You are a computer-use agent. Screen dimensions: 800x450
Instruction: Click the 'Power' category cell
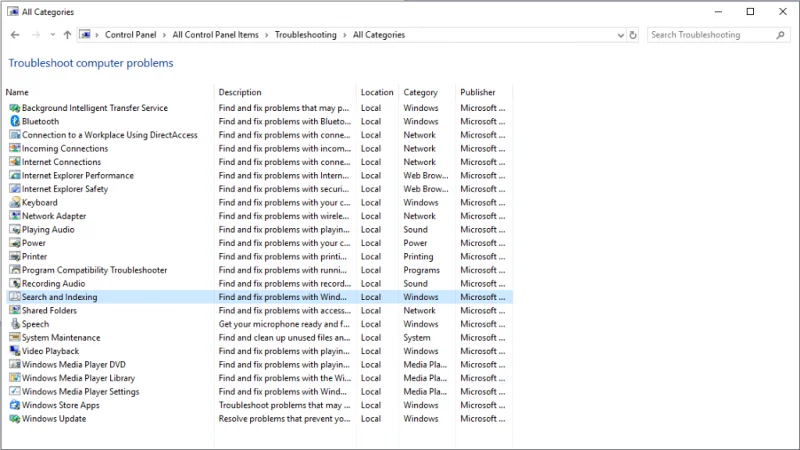click(415, 243)
